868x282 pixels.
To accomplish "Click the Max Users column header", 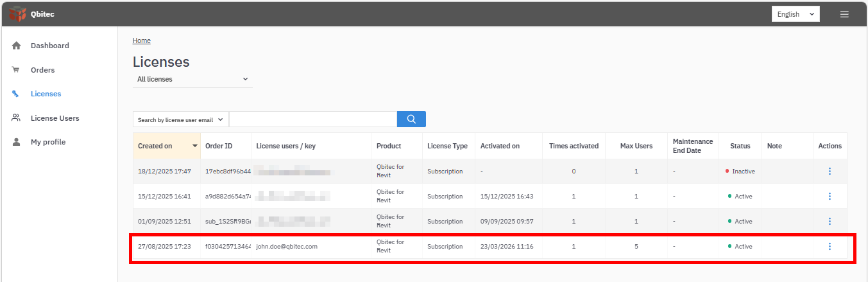I will pyautogui.click(x=636, y=146).
